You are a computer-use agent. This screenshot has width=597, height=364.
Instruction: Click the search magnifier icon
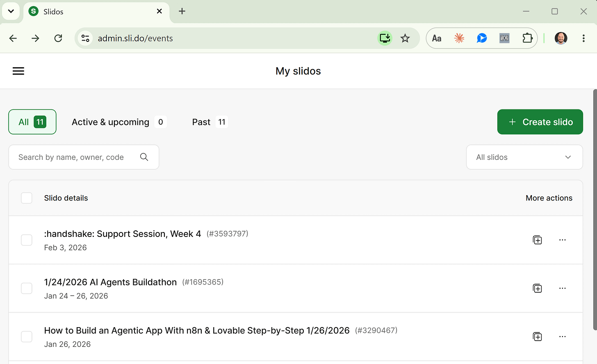pos(144,157)
